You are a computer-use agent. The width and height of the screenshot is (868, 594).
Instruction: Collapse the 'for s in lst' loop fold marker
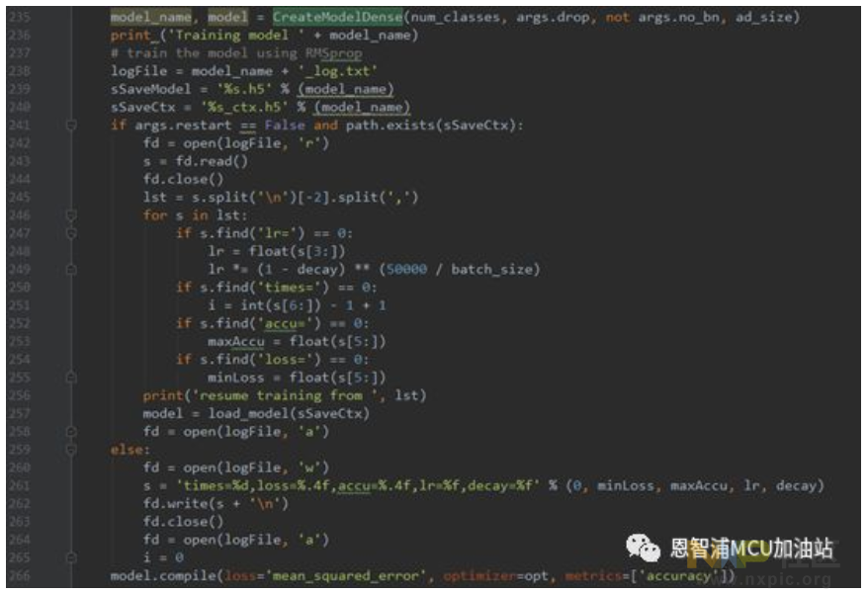point(71,214)
